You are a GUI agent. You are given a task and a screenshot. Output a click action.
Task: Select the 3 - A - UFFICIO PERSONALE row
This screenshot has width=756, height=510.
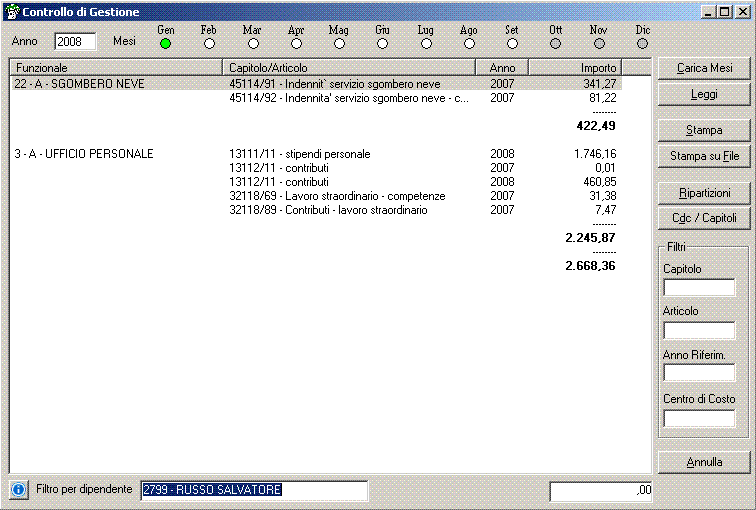point(85,154)
